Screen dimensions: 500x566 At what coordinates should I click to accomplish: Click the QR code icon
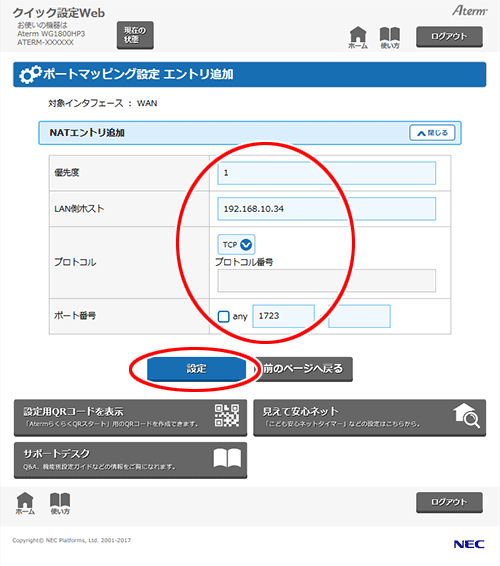click(227, 415)
